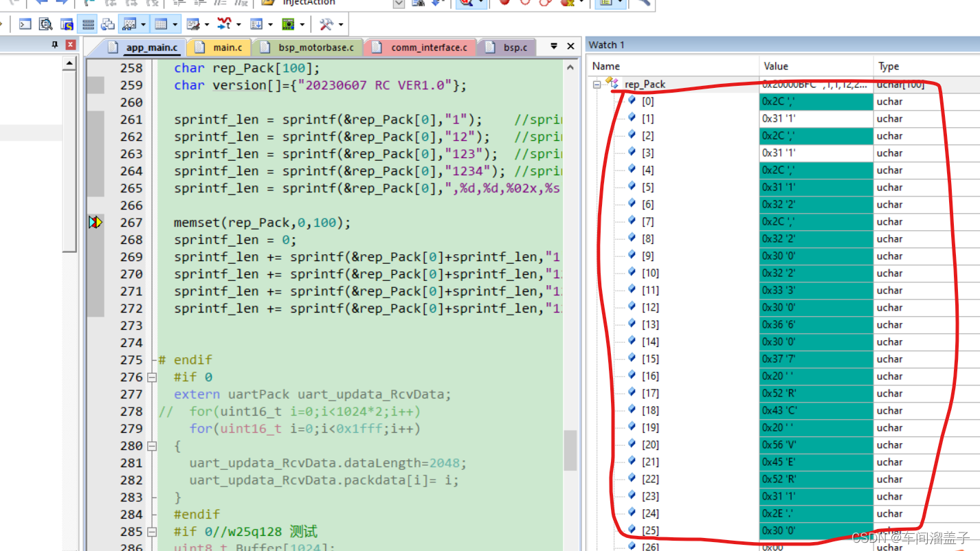This screenshot has height=551, width=980.
Task: Click the char rep_Pack[100] declaration line
Action: (x=247, y=68)
